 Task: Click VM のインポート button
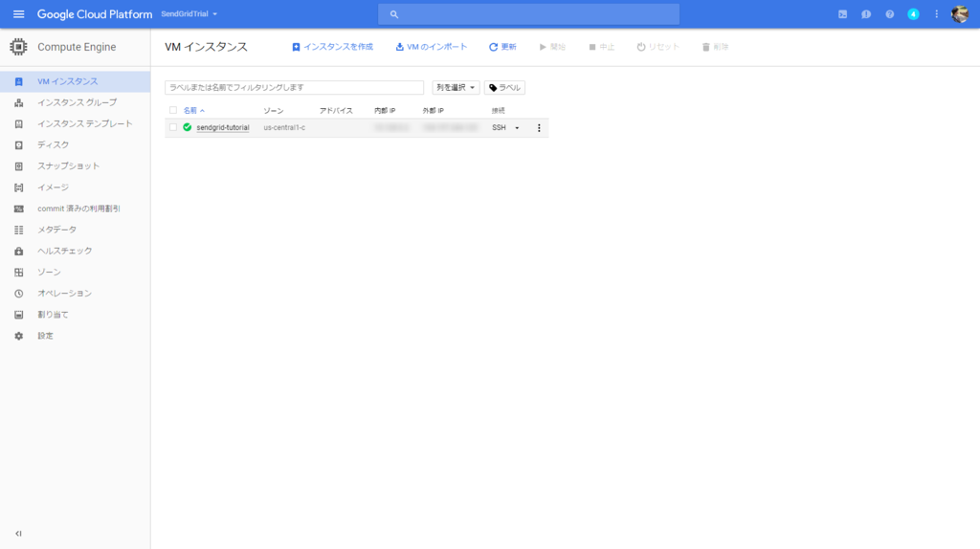tap(432, 47)
